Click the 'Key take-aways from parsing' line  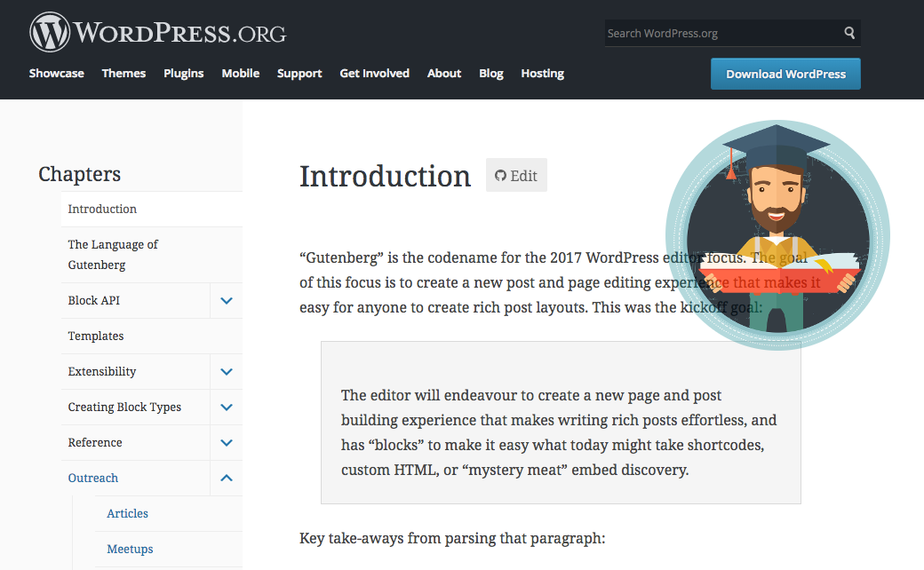(452, 538)
